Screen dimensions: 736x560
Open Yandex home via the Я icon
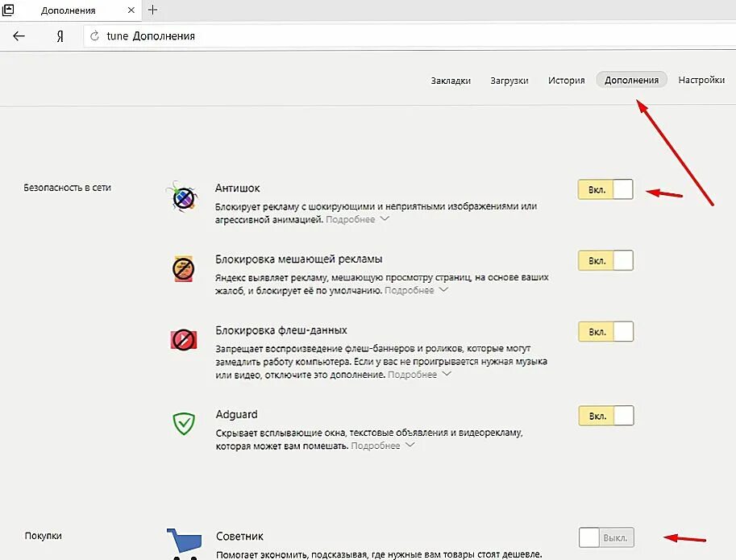60,36
